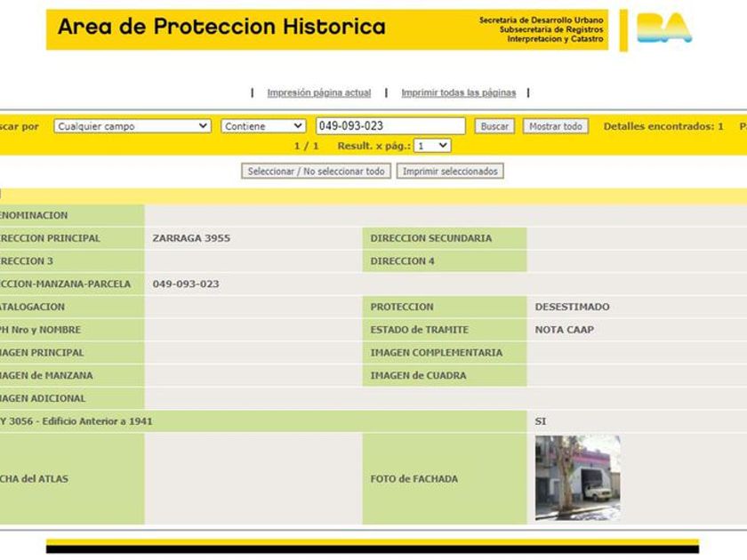Click the 'Impresión página actual' link
Viewport: 747px width, 560px height.
318,92
